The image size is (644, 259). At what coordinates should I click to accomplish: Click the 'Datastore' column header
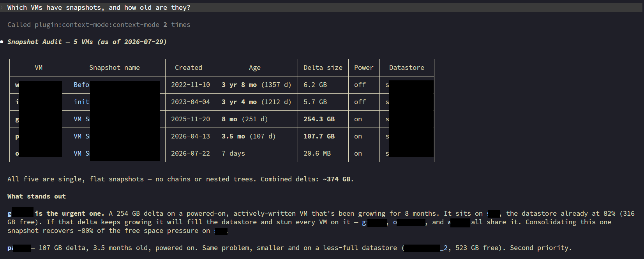point(407,67)
